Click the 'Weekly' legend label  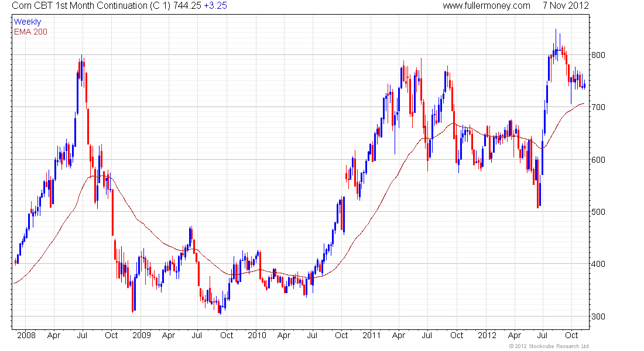tap(28, 22)
